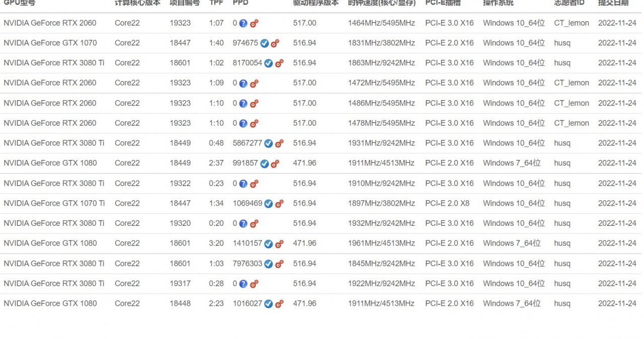
Task: Click the PPD value 5867277
Action: pyautogui.click(x=248, y=143)
